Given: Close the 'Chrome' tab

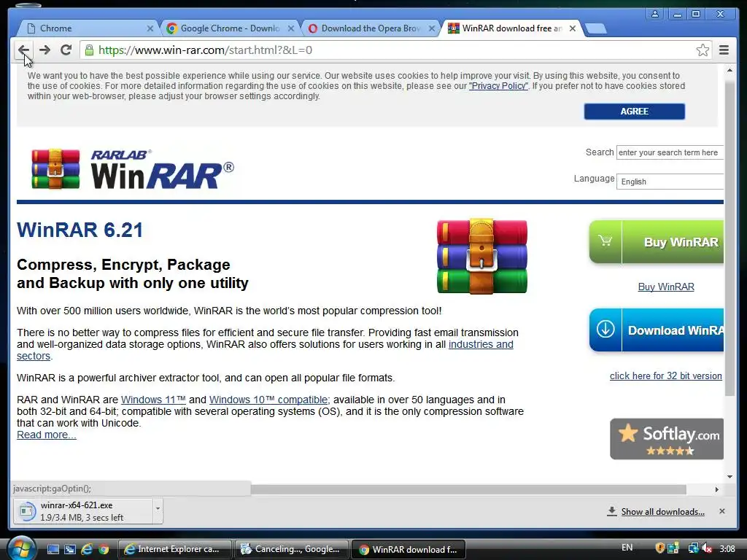Looking at the screenshot, I should click(150, 28).
